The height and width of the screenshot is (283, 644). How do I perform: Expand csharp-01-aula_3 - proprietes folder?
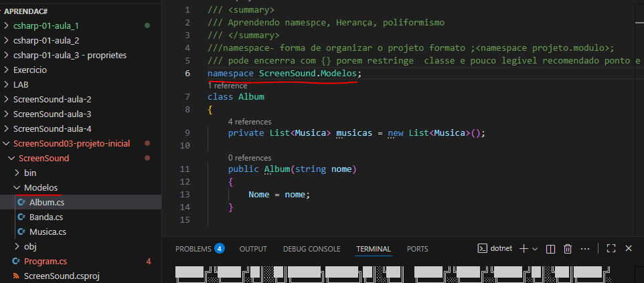(6, 56)
